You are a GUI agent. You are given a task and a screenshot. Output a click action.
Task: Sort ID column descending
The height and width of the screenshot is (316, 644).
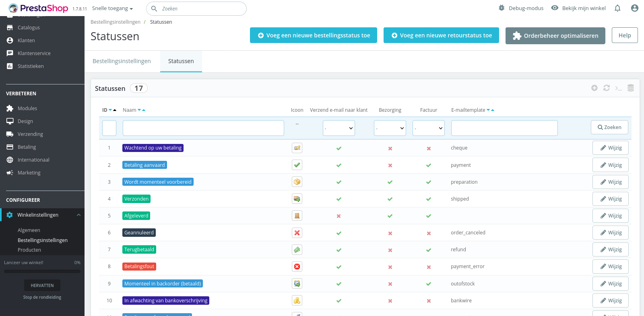pos(110,110)
